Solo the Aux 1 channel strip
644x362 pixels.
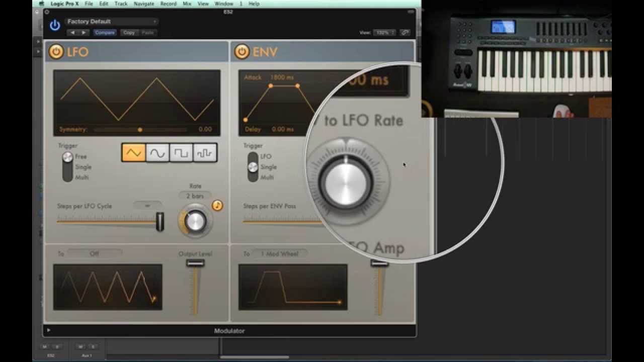(x=93, y=346)
